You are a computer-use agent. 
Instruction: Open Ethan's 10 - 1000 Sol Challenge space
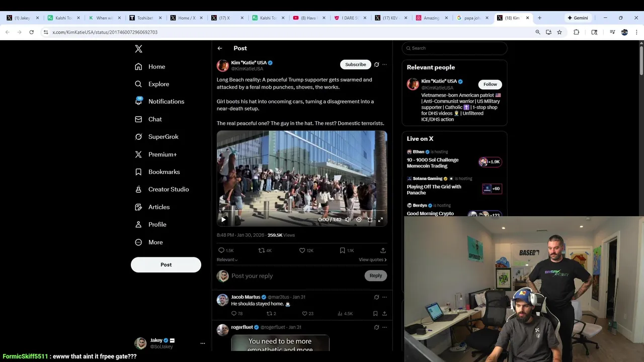click(454, 159)
